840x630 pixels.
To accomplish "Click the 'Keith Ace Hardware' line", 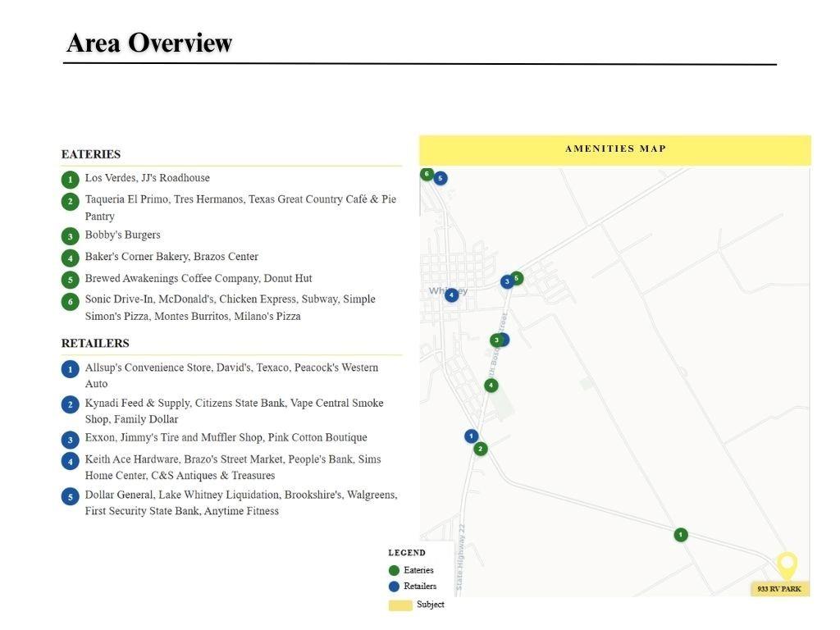I will pyautogui.click(x=233, y=459).
